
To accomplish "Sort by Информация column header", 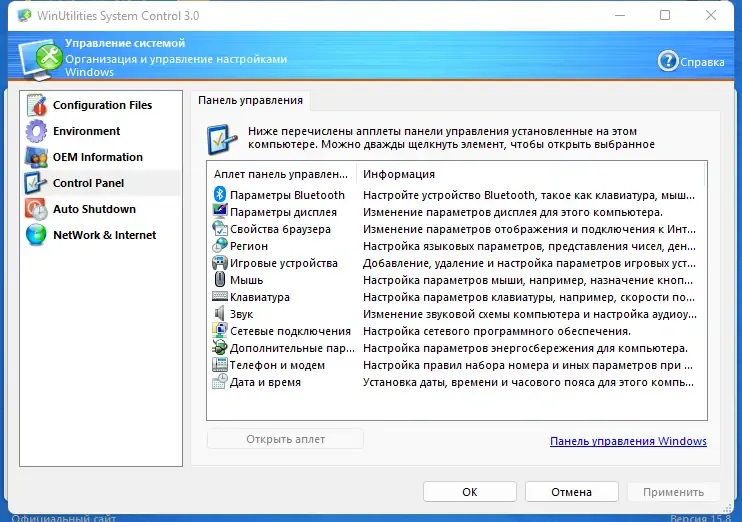I will 530,174.
